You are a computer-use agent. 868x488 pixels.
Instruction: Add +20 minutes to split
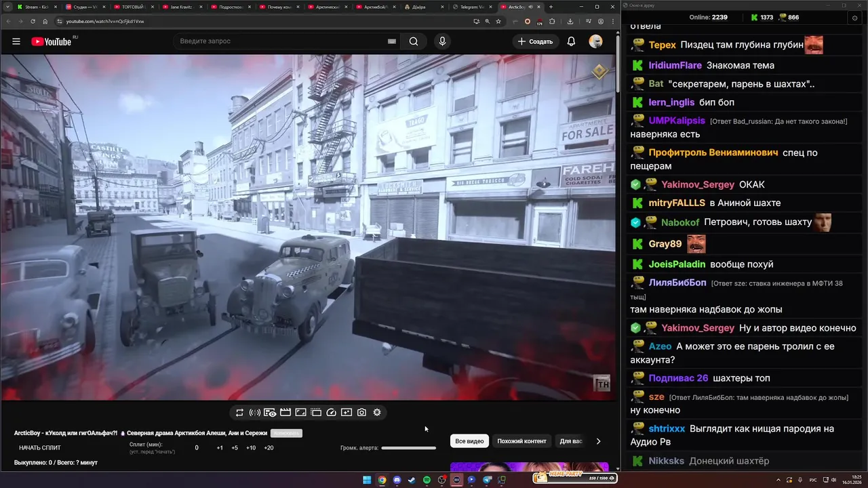(269, 448)
